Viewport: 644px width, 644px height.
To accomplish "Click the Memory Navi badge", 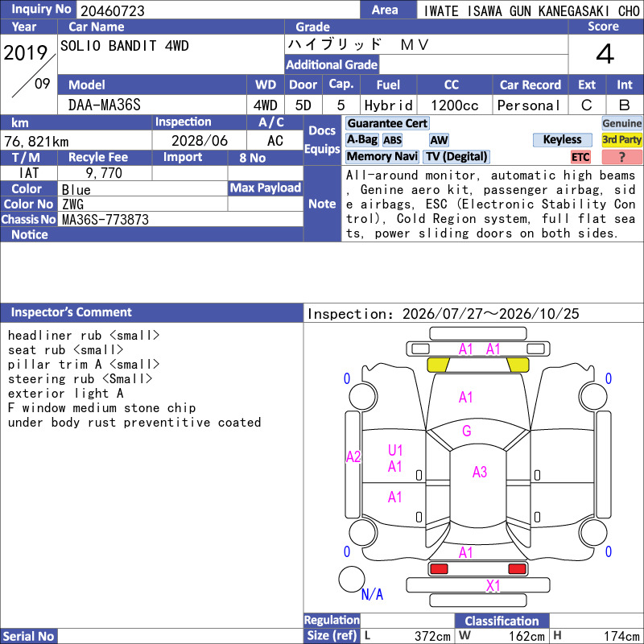I will (382, 156).
